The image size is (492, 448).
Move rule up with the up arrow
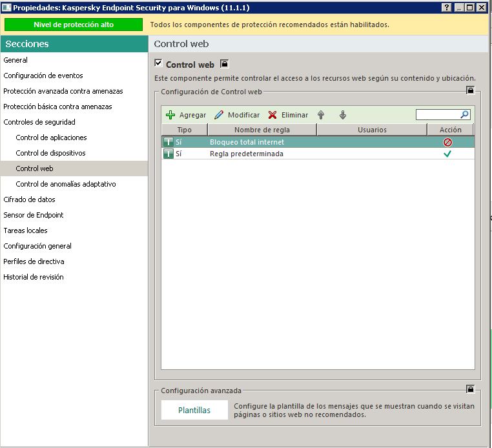321,115
